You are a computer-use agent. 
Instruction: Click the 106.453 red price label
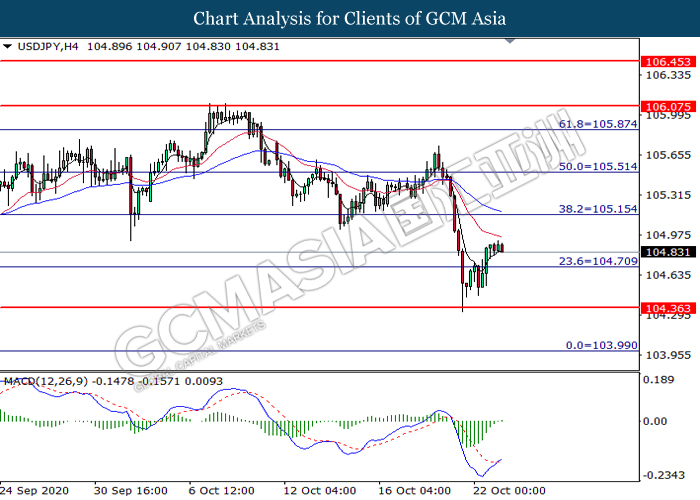pos(668,62)
